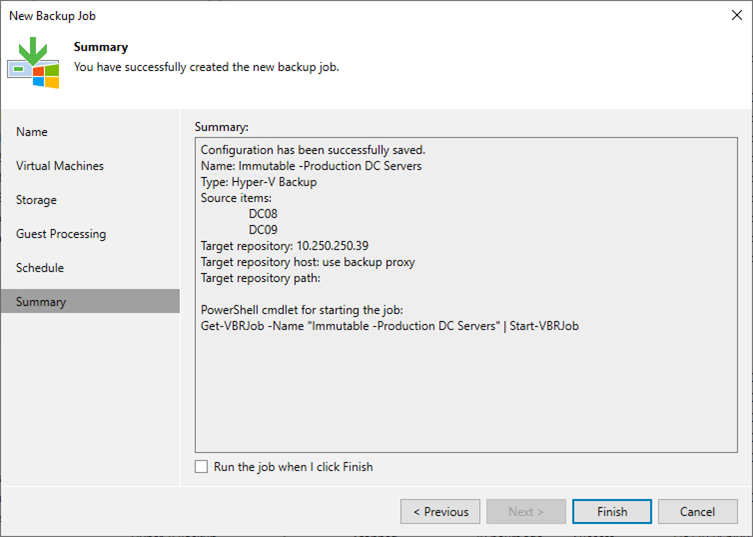
Task: Select the Summary step
Action: 90,301
